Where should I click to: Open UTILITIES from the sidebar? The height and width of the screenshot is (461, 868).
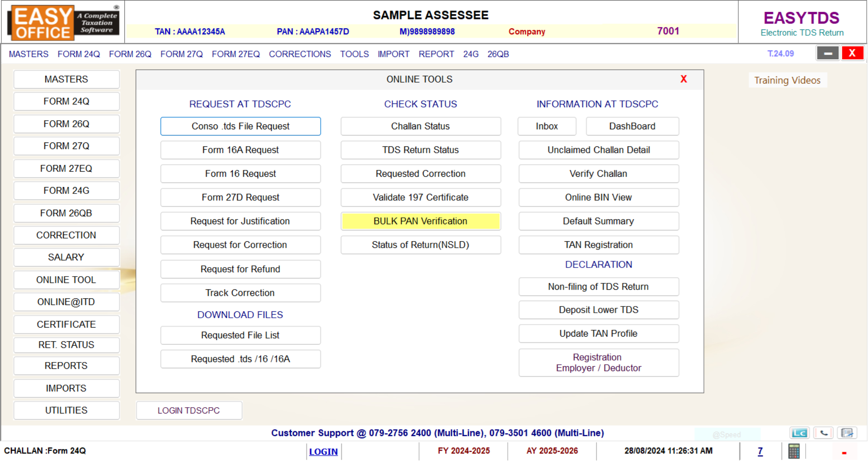click(66, 411)
